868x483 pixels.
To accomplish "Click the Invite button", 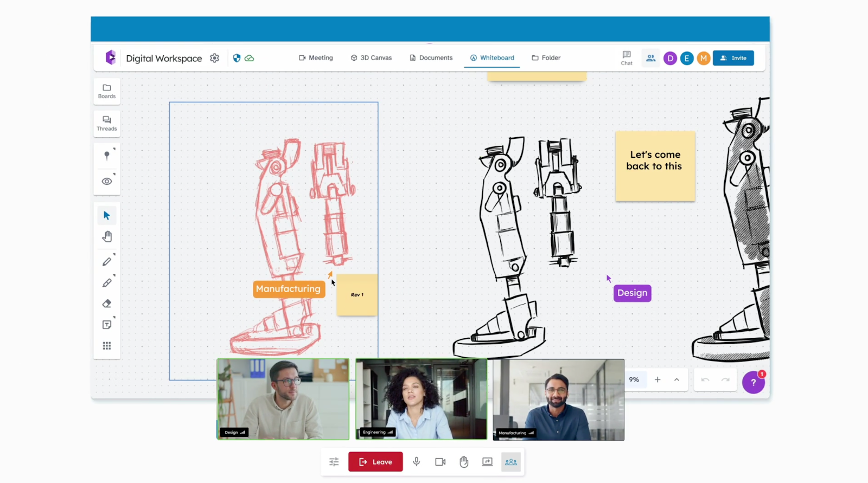I will pos(733,58).
